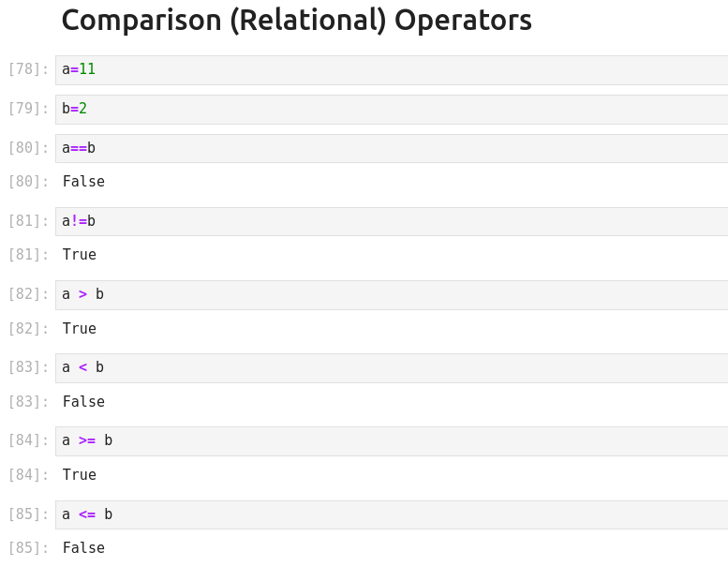Select the True output of cell 81
The width and height of the screenshot is (728, 581).
click(x=80, y=255)
